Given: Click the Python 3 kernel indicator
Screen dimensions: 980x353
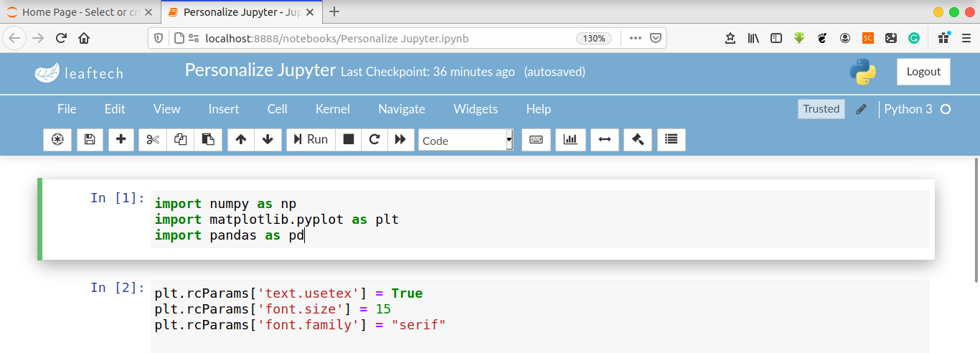Looking at the screenshot, I should (x=908, y=109).
